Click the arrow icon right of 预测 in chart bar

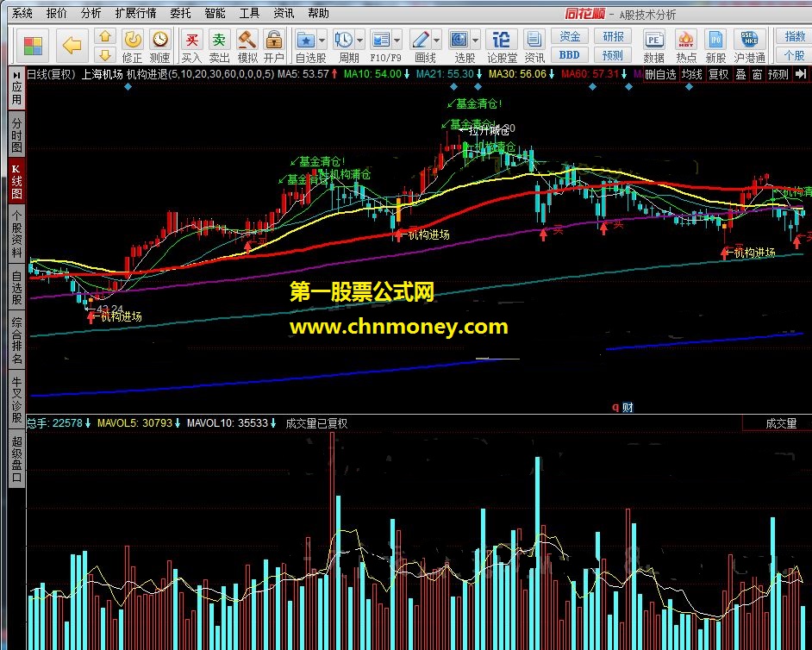pyautogui.click(x=801, y=74)
